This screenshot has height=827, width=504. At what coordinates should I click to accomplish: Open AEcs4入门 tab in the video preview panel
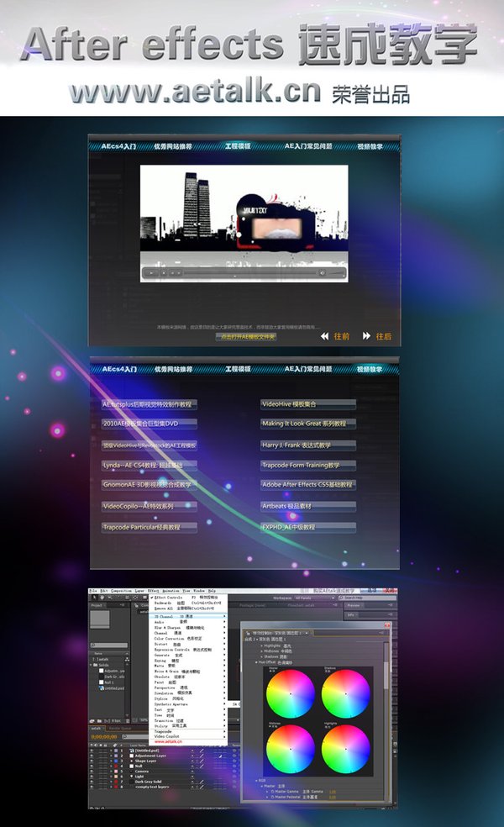coord(118,146)
